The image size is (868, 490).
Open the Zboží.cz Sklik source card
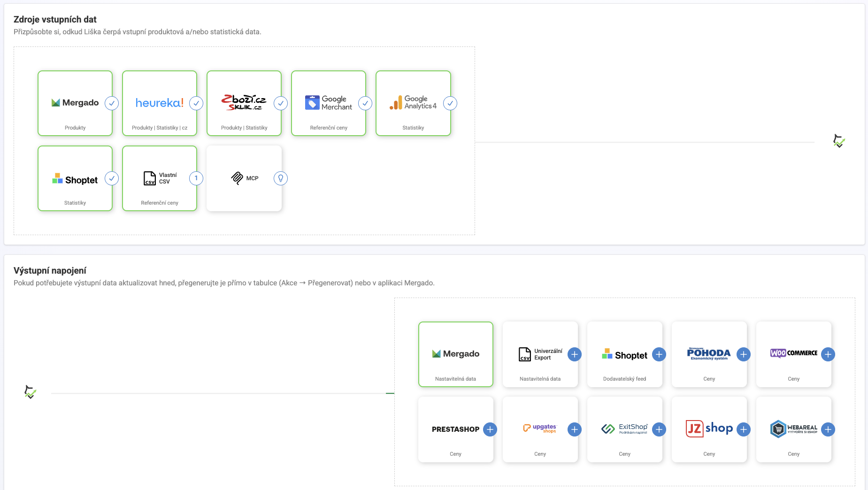(x=244, y=103)
